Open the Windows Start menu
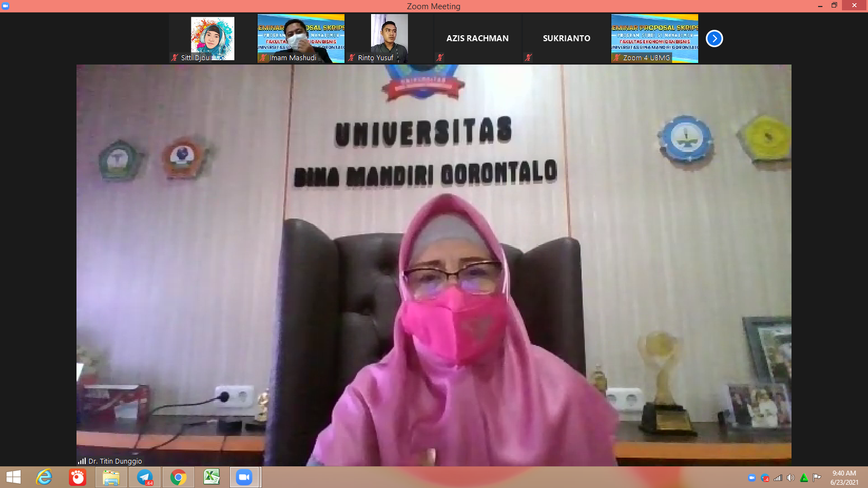 pyautogui.click(x=14, y=477)
